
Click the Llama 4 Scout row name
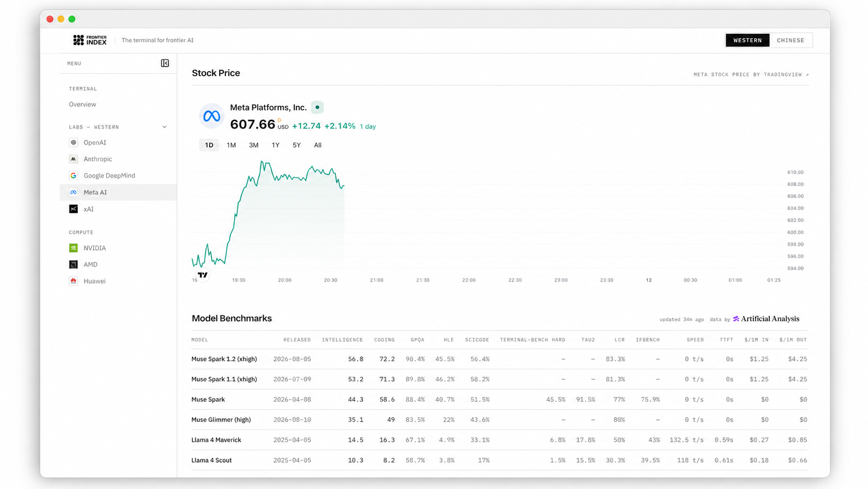[x=212, y=460]
